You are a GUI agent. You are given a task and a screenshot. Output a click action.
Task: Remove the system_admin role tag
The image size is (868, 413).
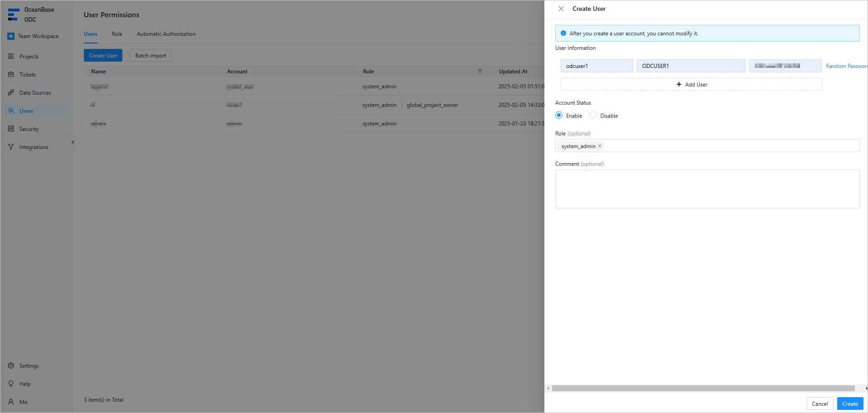pos(600,146)
